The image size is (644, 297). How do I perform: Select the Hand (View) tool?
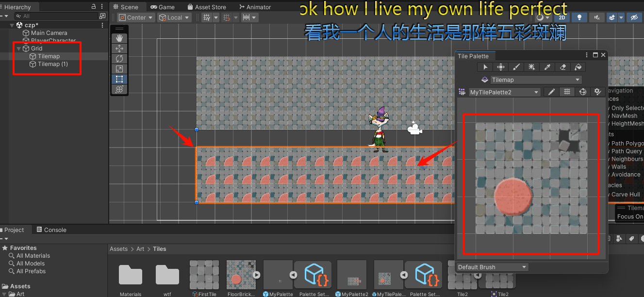pyautogui.click(x=119, y=38)
